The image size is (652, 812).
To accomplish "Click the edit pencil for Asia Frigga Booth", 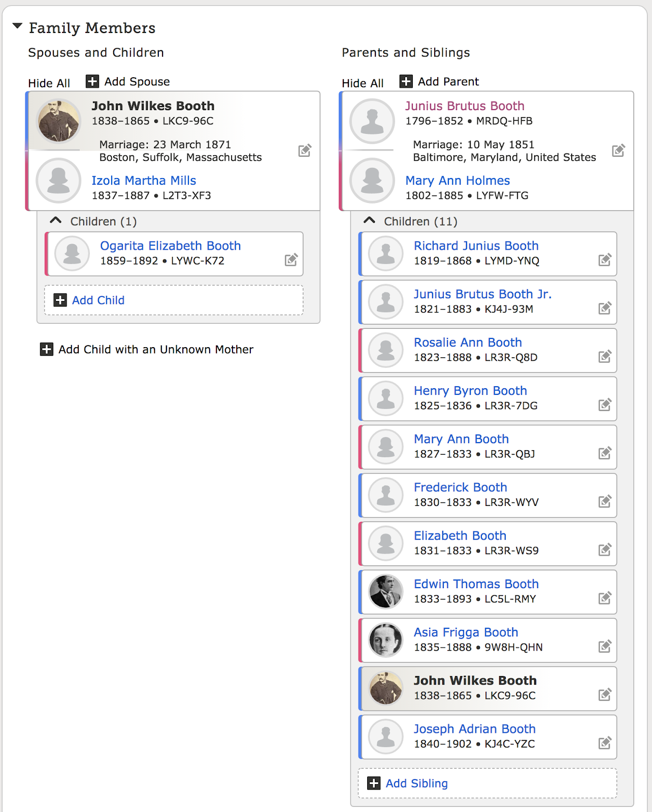I will tap(605, 646).
